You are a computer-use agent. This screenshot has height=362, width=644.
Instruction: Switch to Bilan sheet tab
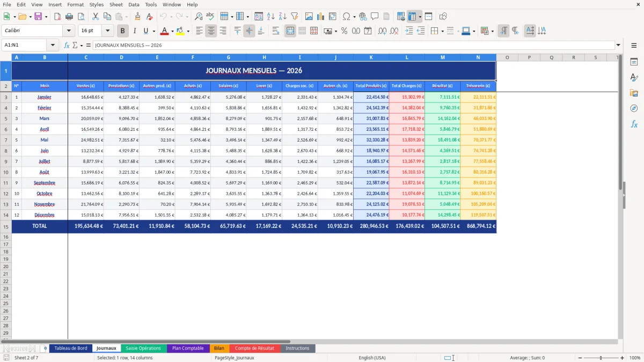tap(219, 349)
